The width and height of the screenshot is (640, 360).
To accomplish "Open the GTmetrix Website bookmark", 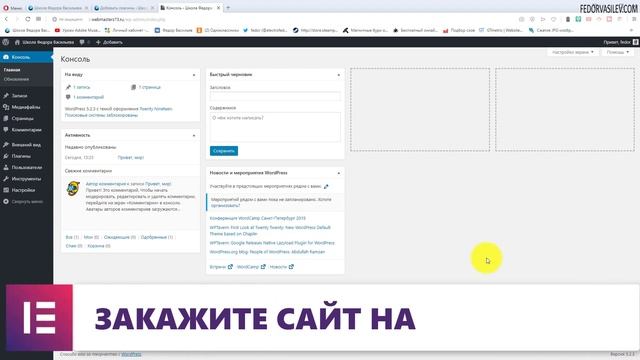I will pyautogui.click(x=500, y=30).
